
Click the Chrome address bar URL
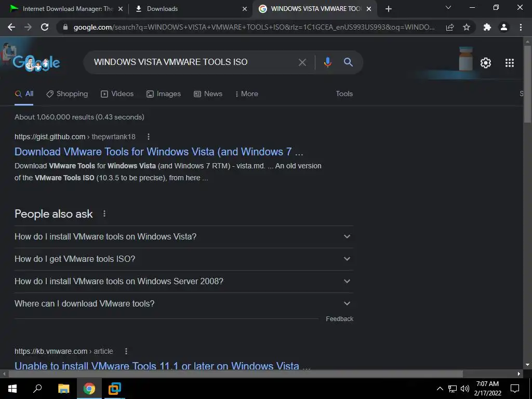(x=254, y=27)
